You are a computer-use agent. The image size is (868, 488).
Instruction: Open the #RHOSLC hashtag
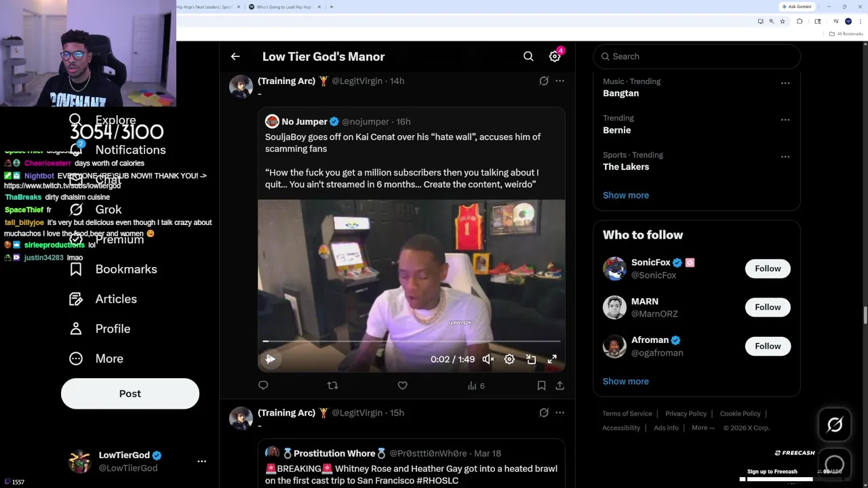point(437,481)
